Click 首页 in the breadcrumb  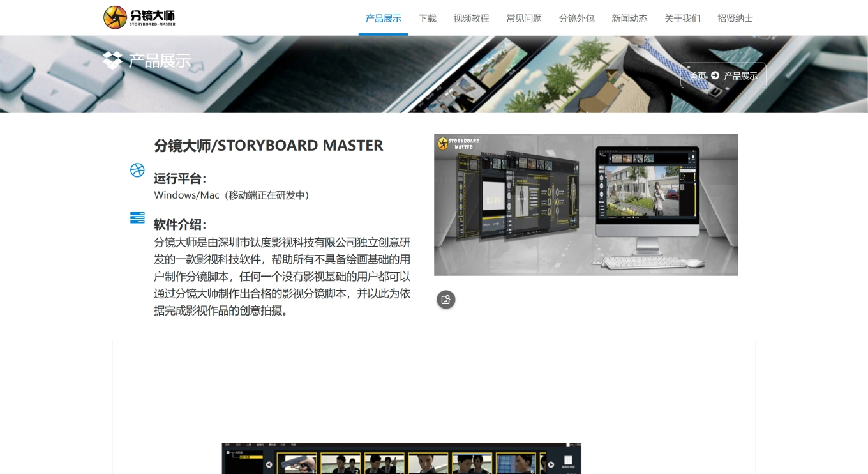[698, 75]
